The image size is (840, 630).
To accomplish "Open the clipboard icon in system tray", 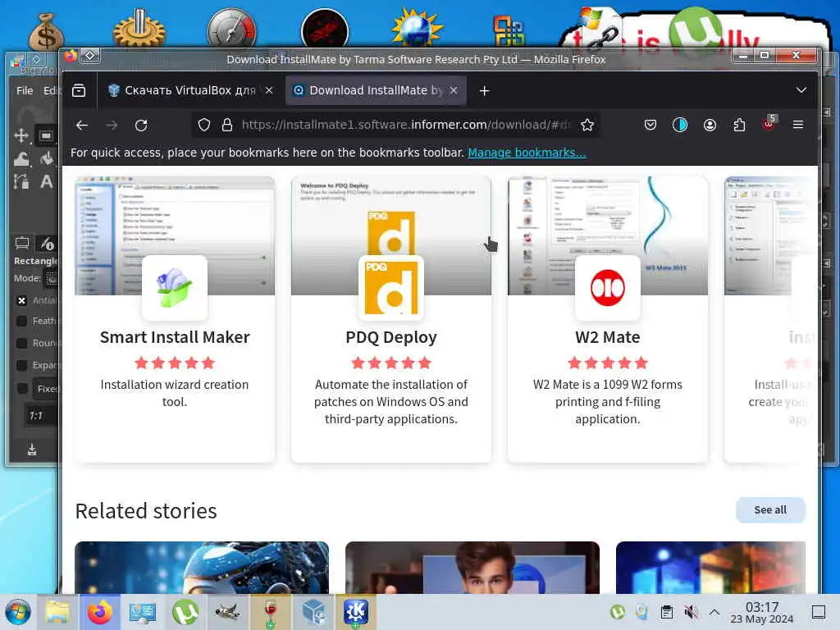I will (666, 612).
